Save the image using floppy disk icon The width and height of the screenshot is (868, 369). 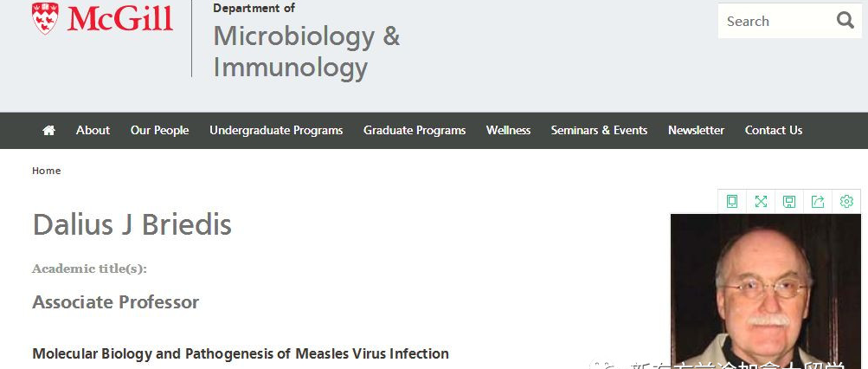(789, 202)
